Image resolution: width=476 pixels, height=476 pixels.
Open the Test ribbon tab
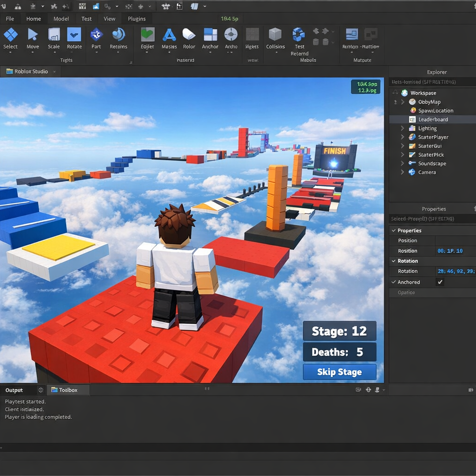click(86, 19)
